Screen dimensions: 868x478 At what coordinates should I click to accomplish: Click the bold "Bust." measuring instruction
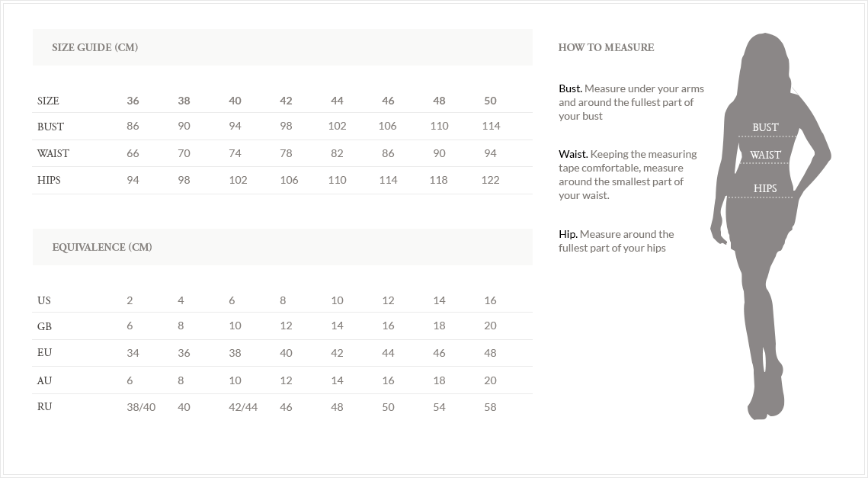click(x=570, y=88)
